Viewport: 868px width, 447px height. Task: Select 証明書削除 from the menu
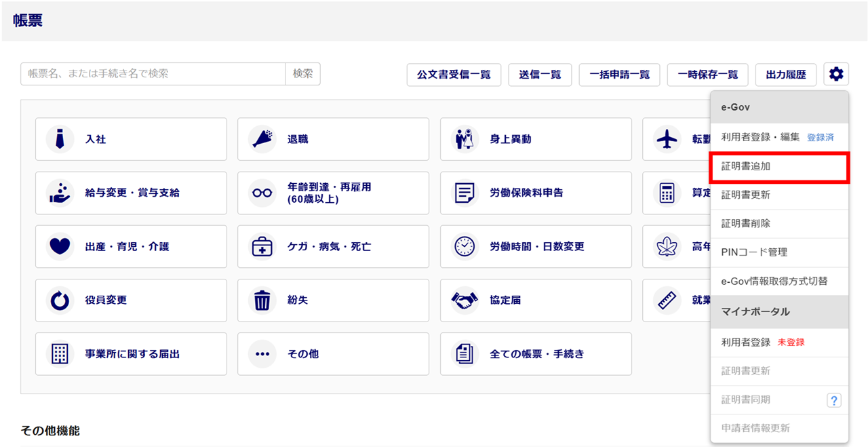(779, 224)
